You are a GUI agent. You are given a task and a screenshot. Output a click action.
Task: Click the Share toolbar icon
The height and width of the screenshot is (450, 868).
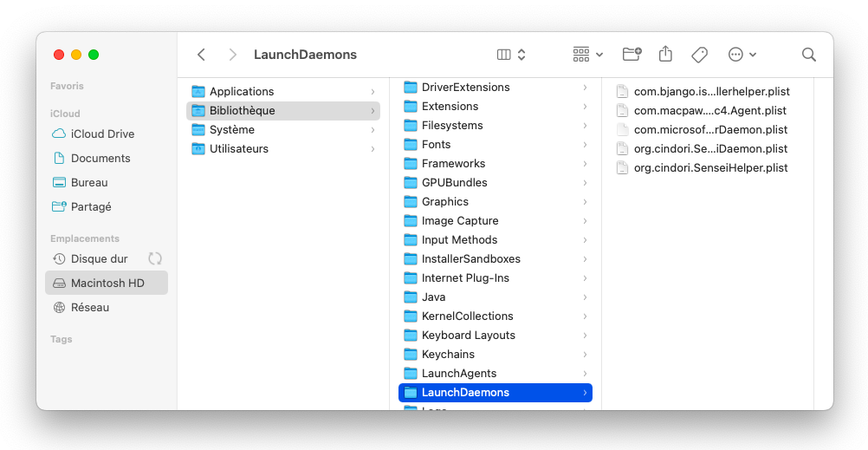click(665, 55)
